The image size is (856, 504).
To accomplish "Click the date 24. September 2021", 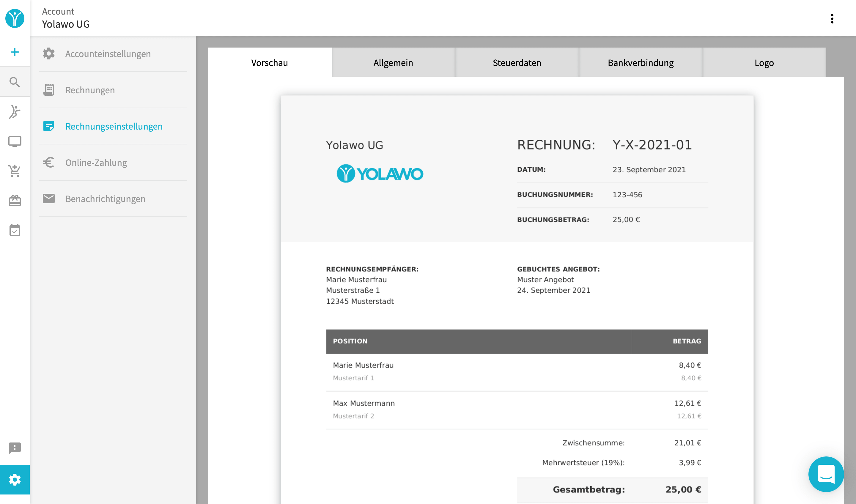I will pos(553,290).
